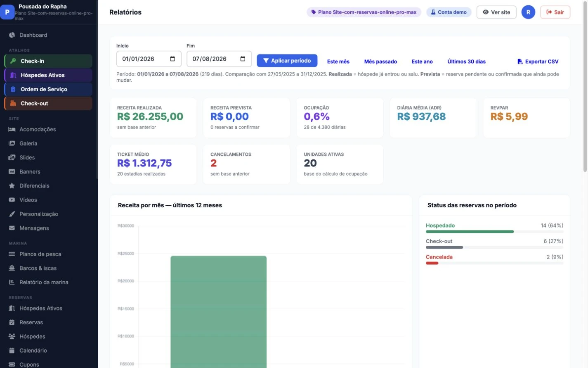Open the Início date picker calendar icon
The height and width of the screenshot is (368, 588).
172,59
